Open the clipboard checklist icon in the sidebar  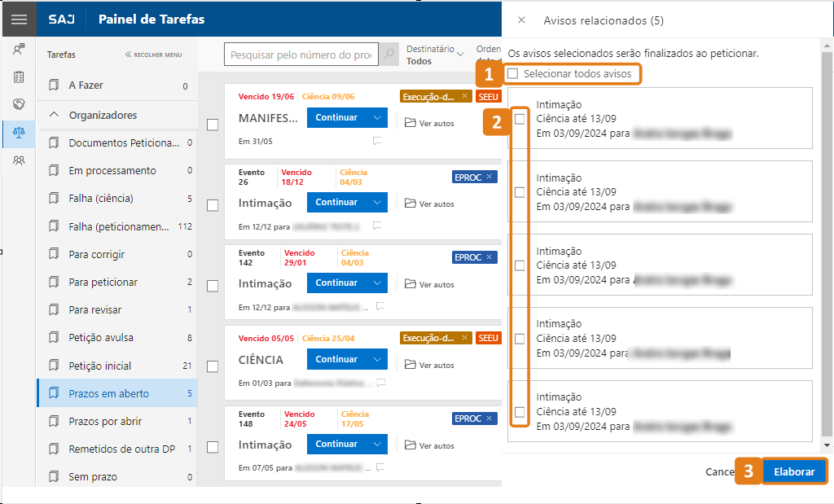(20, 77)
